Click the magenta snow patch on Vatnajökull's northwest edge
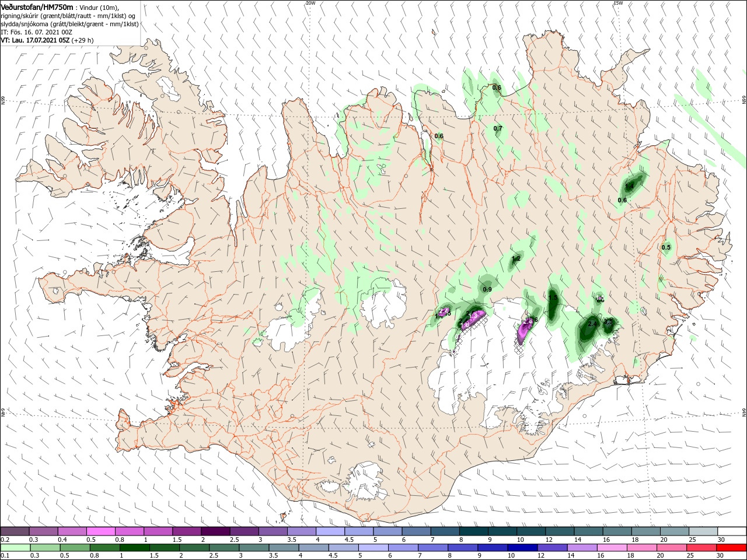The width and height of the screenshot is (747, 560). click(473, 320)
